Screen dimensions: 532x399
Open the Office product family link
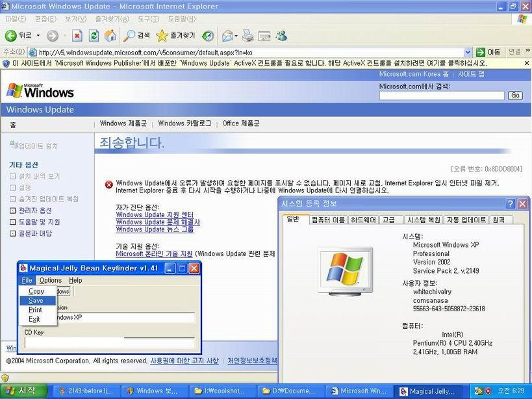pyautogui.click(x=241, y=123)
